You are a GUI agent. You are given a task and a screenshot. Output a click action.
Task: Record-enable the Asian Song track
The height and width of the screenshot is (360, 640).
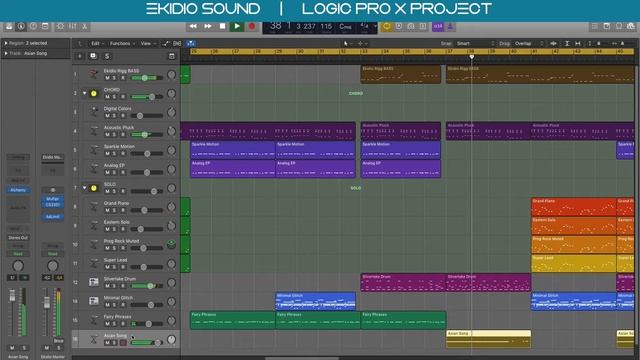pyautogui.click(x=123, y=343)
